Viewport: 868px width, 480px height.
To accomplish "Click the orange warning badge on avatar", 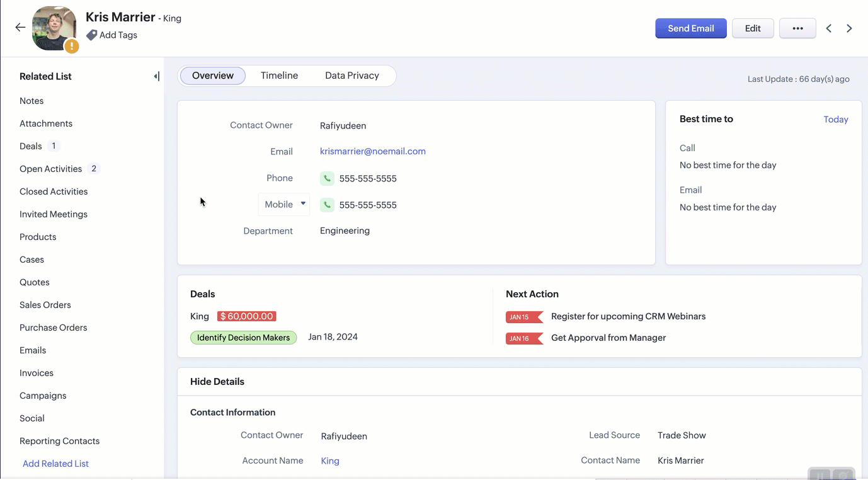I will (72, 46).
